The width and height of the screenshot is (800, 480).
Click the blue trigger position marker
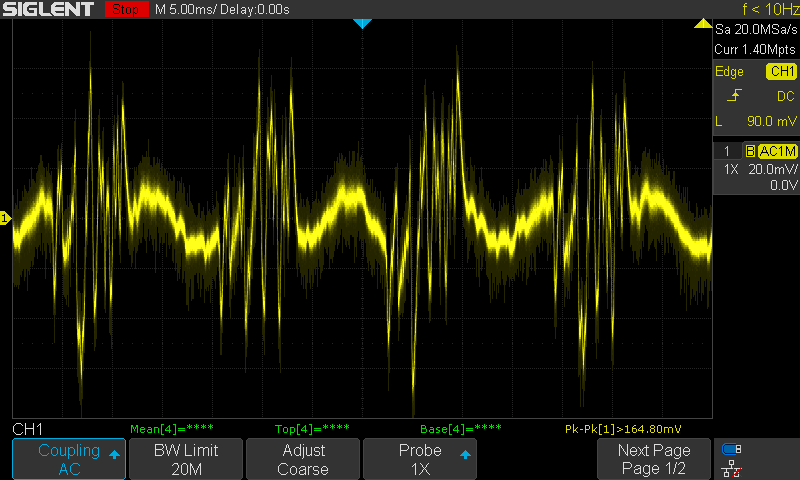[x=362, y=23]
